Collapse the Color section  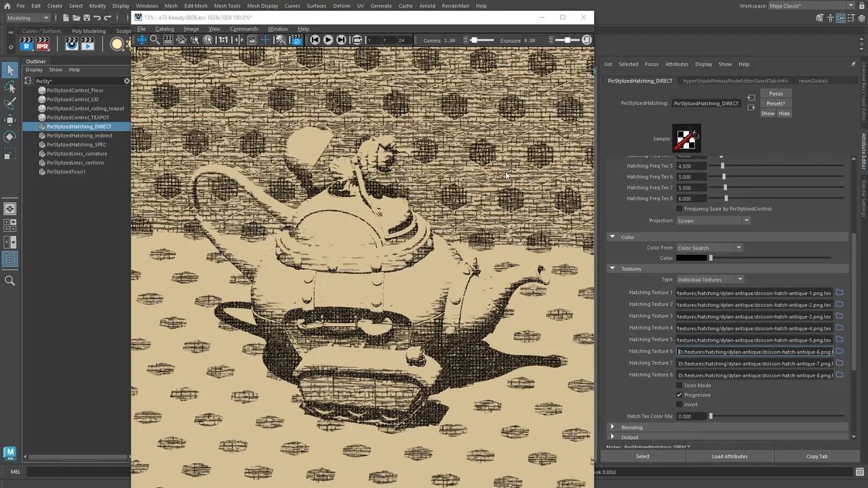click(x=612, y=237)
